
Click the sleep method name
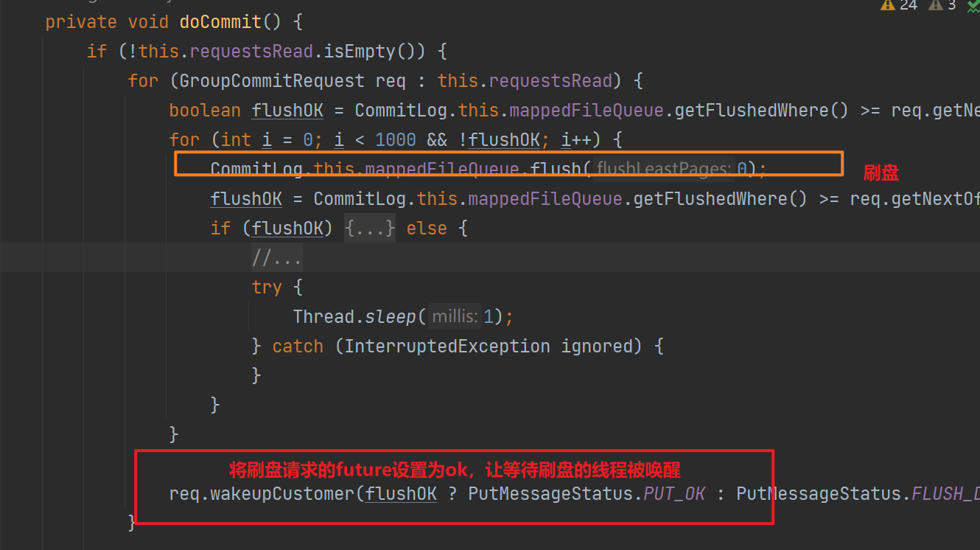[391, 317]
